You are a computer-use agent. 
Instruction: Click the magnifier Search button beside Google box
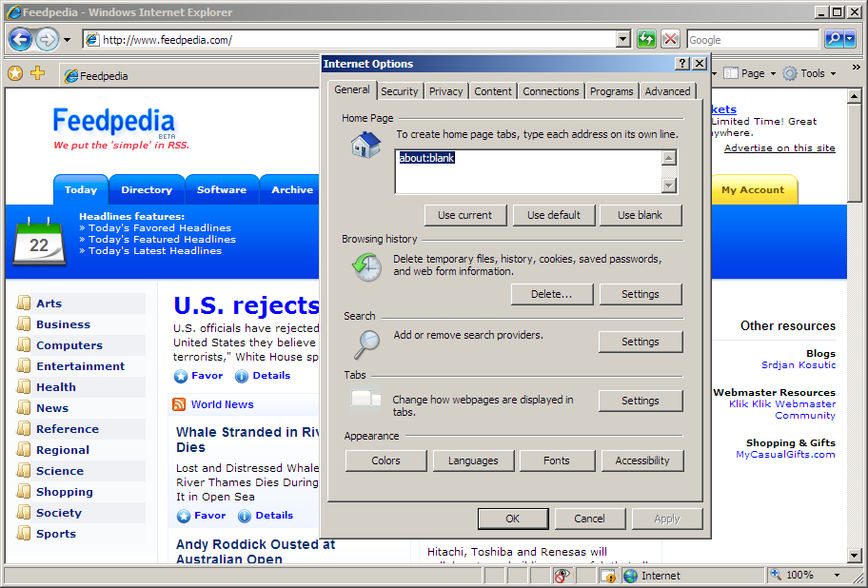click(834, 39)
